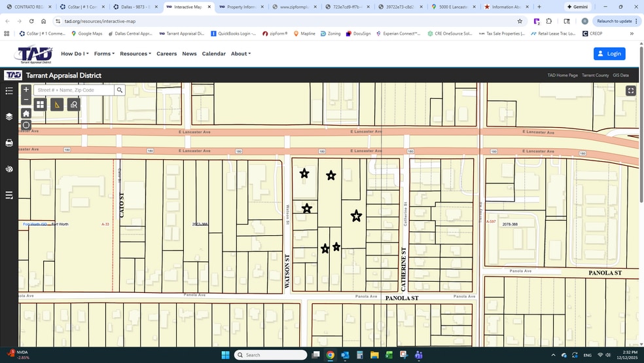Expand the Forms dropdown menu
The height and width of the screenshot is (363, 644).
pyautogui.click(x=104, y=54)
